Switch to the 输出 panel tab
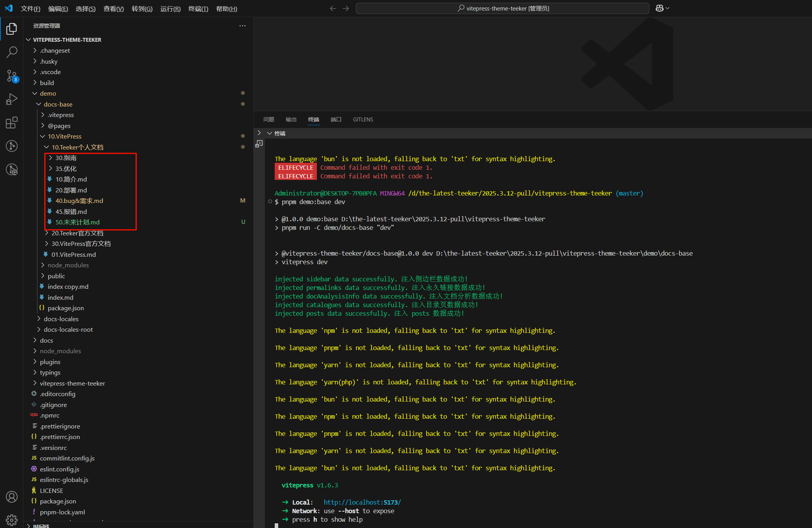This screenshot has width=812, height=528. (x=291, y=119)
